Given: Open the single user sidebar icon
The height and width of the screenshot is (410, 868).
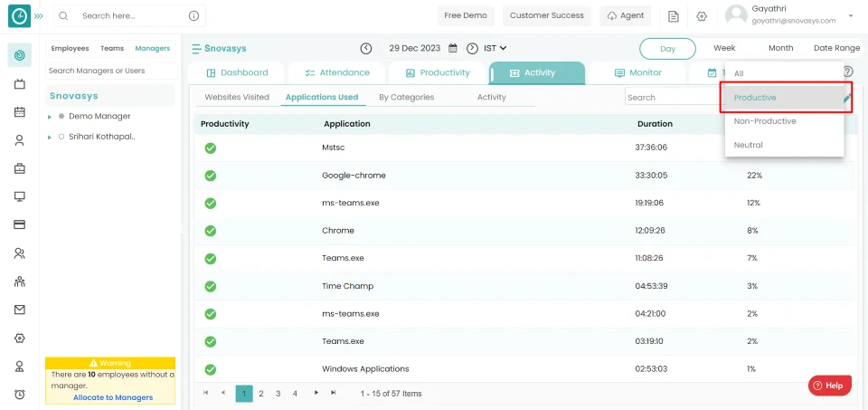Looking at the screenshot, I should pyautogui.click(x=19, y=140).
